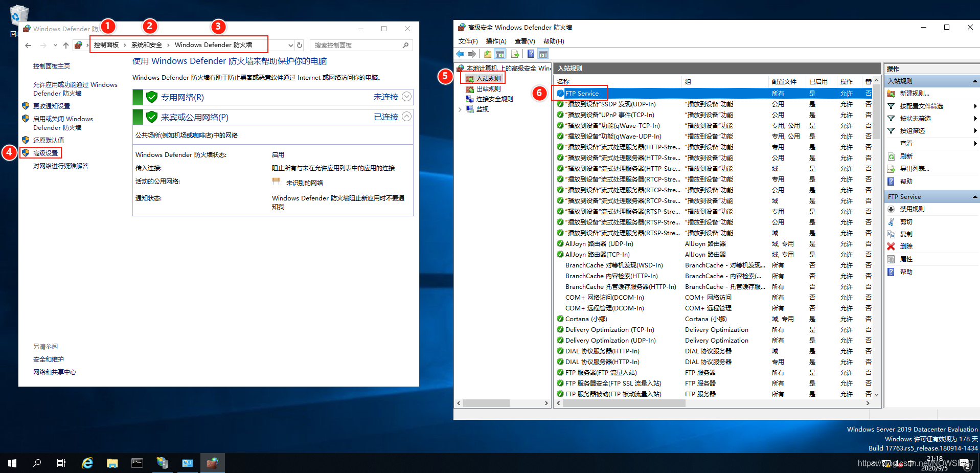Select 出站规则 in the console tree

[488, 88]
